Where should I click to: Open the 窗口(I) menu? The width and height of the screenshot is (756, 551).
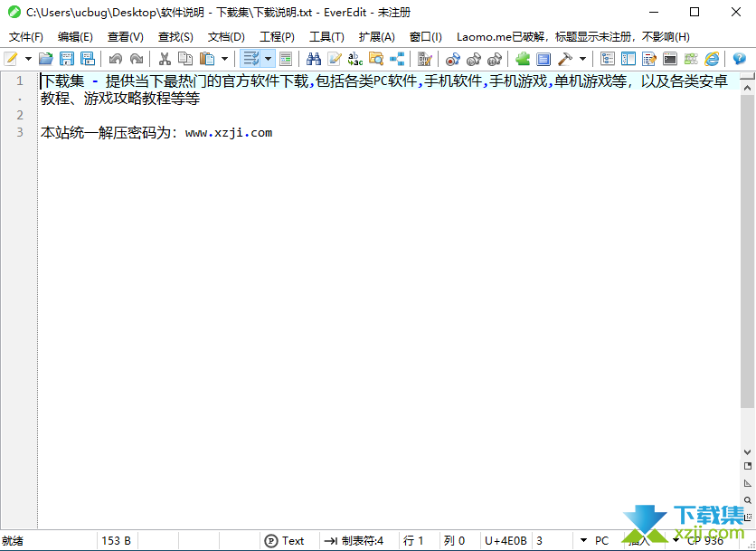426,37
